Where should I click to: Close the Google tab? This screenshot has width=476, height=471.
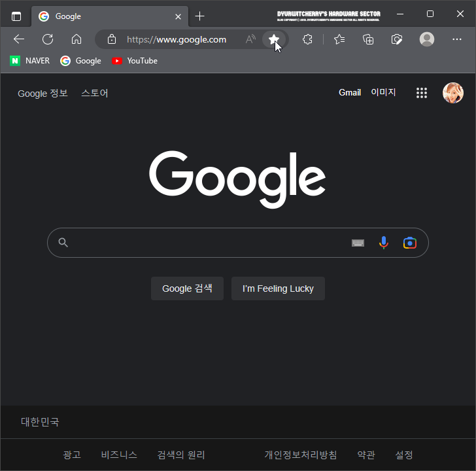(x=178, y=17)
